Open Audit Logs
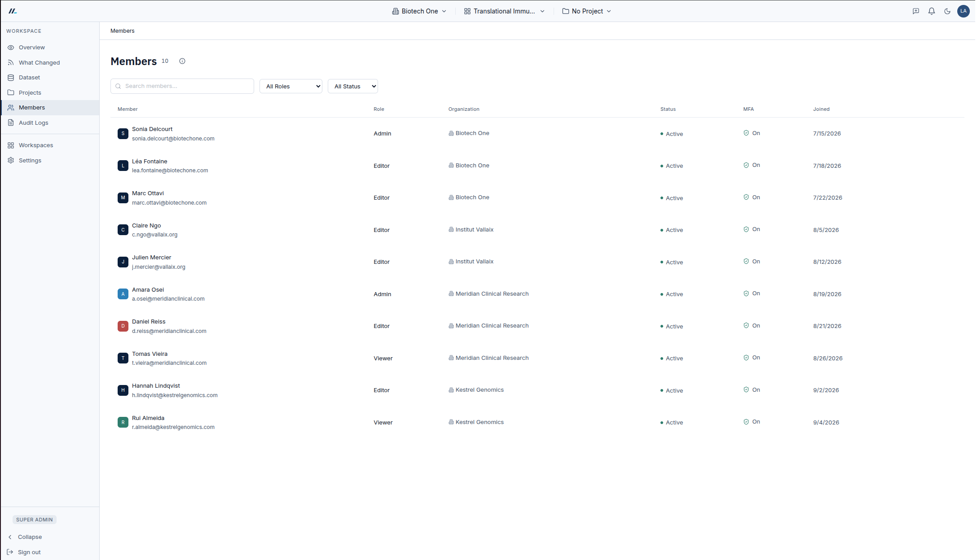The image size is (977, 560). (50, 123)
